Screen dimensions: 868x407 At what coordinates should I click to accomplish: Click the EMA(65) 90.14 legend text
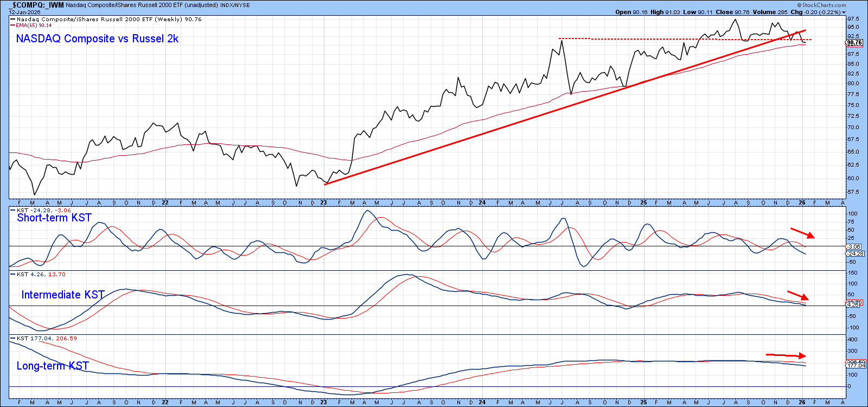click(x=34, y=25)
